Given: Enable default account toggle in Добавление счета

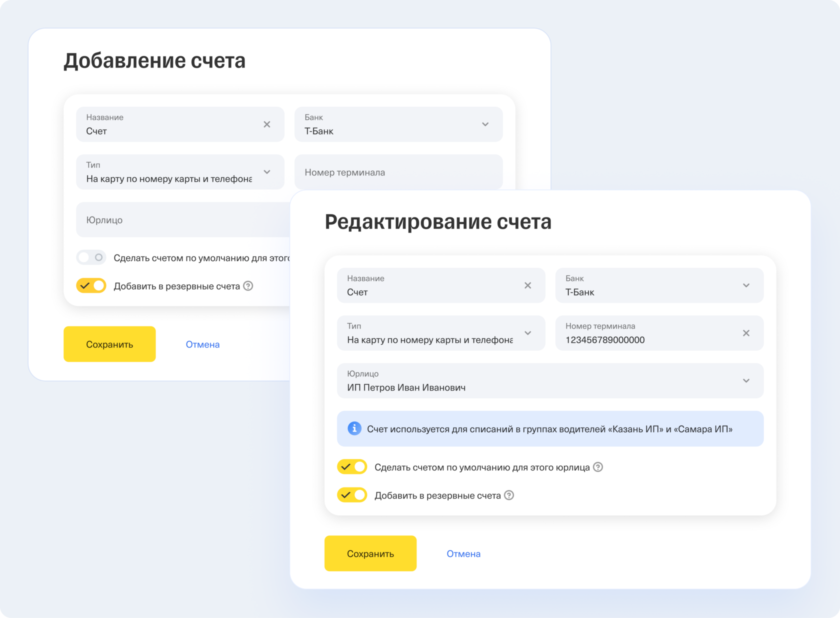Looking at the screenshot, I should pyautogui.click(x=91, y=257).
